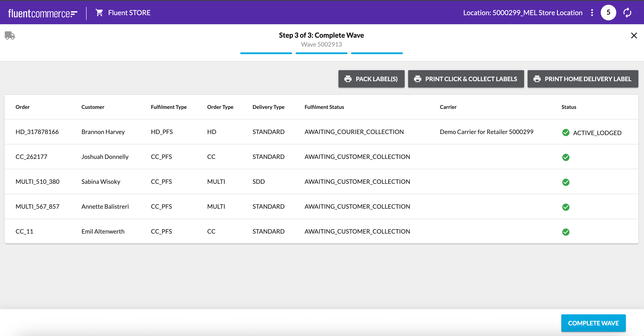
Task: Click the shopping cart icon
Action: click(x=99, y=13)
